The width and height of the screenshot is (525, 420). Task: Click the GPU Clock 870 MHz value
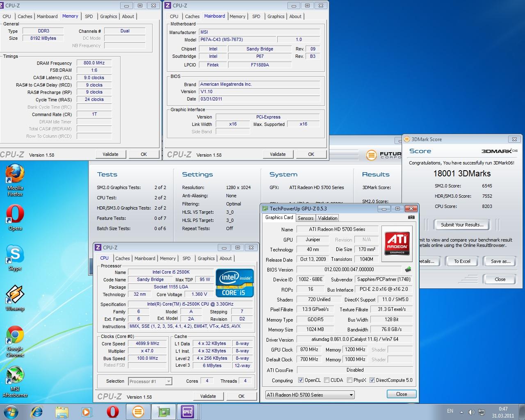coord(309,349)
